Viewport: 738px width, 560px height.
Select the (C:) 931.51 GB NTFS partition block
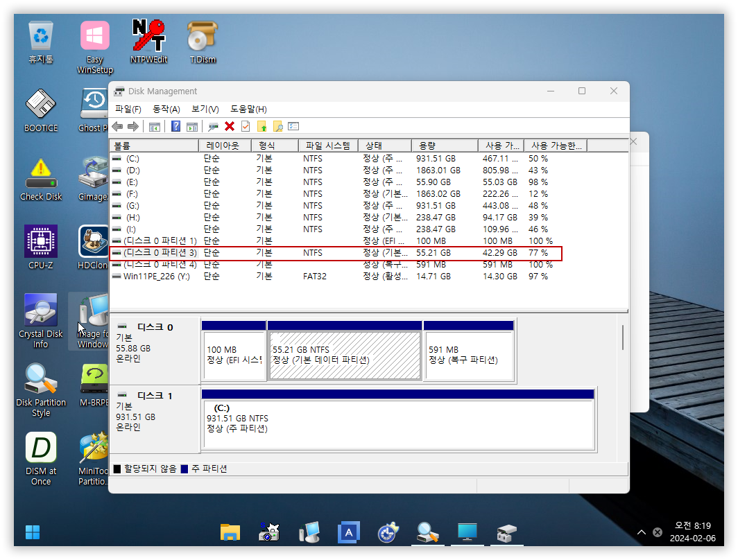tap(397, 419)
